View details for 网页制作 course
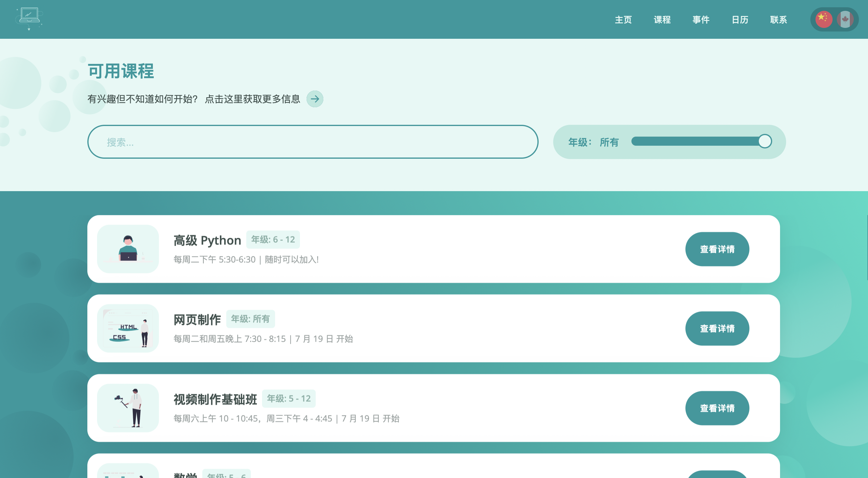Screen dimensions: 868x478 [x=717, y=329]
